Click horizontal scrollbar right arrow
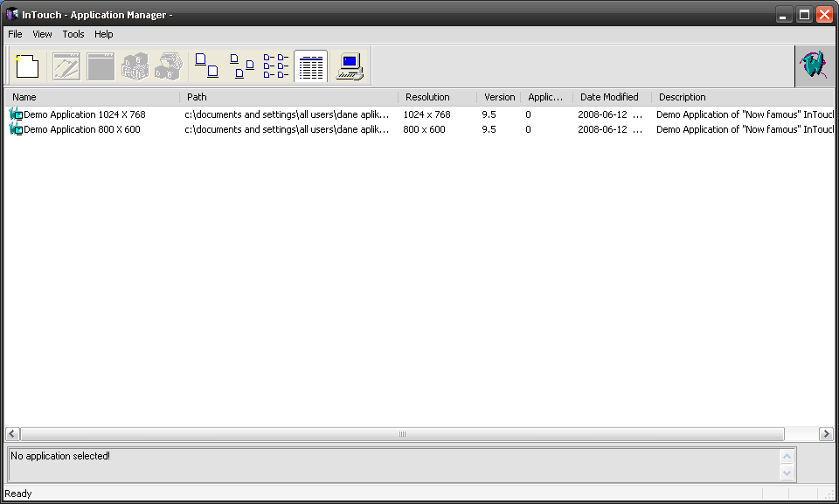This screenshot has height=504, width=839. 826,434
